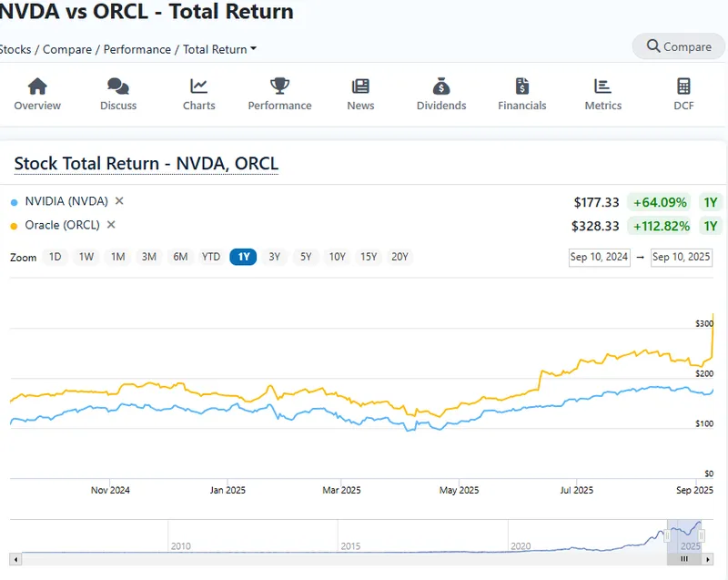Go to Stocks in the breadcrumb
The height and width of the screenshot is (580, 728).
coord(15,49)
